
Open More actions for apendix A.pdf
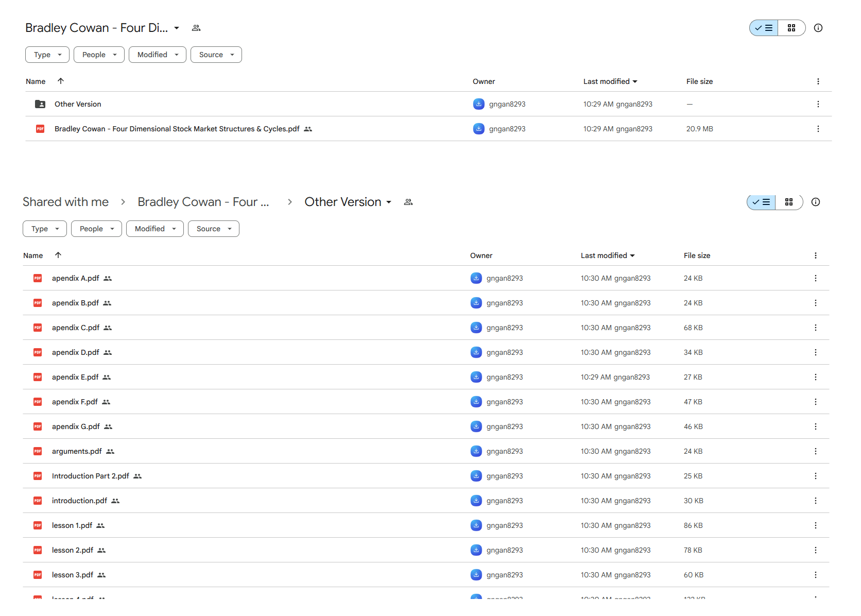(x=815, y=278)
